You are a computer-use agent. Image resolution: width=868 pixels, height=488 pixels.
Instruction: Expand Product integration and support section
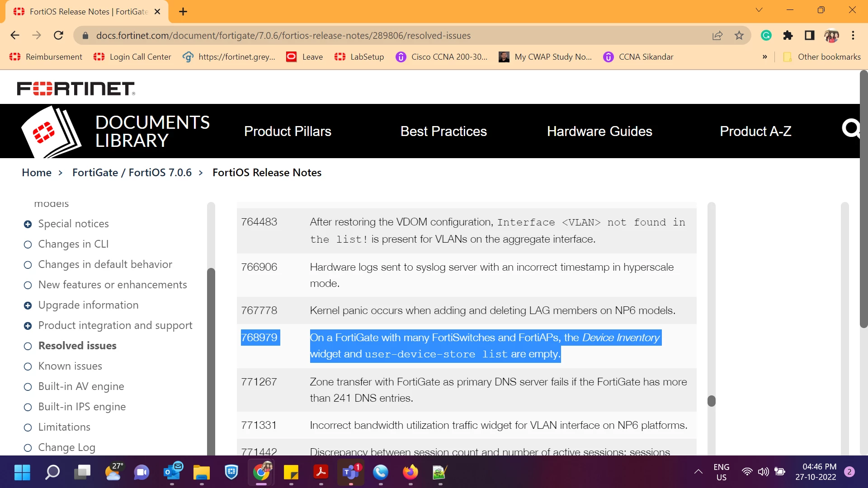tap(28, 326)
